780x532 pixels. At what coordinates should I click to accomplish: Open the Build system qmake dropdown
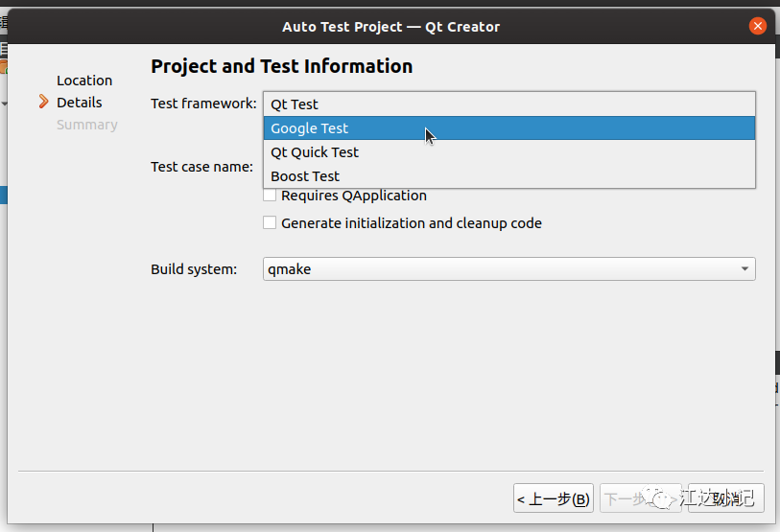click(508, 269)
